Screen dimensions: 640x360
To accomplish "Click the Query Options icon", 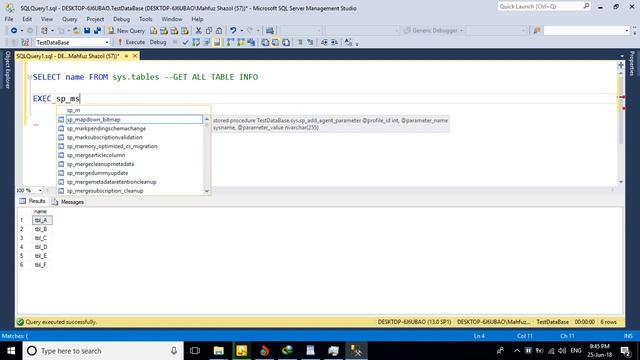I will tap(207, 42).
